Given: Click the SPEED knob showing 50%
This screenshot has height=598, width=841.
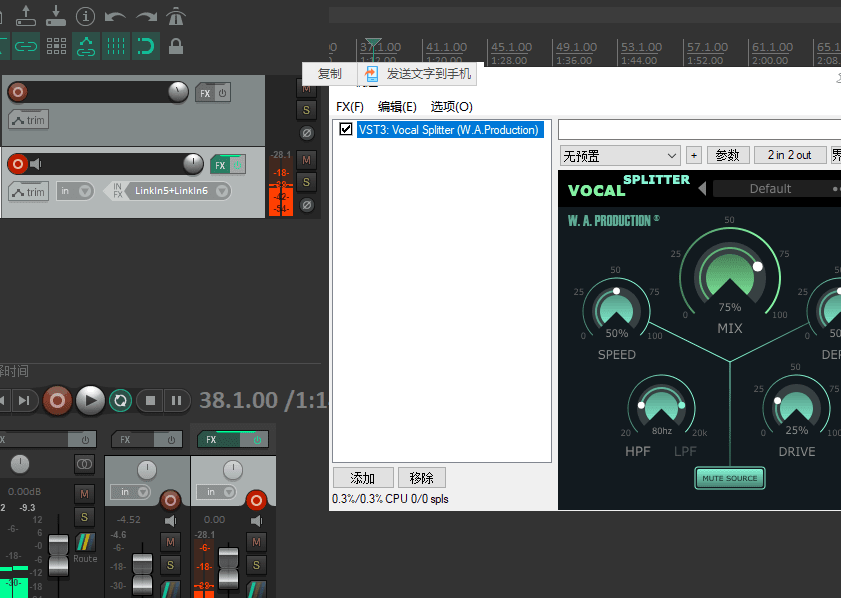Looking at the screenshot, I should tap(616, 310).
